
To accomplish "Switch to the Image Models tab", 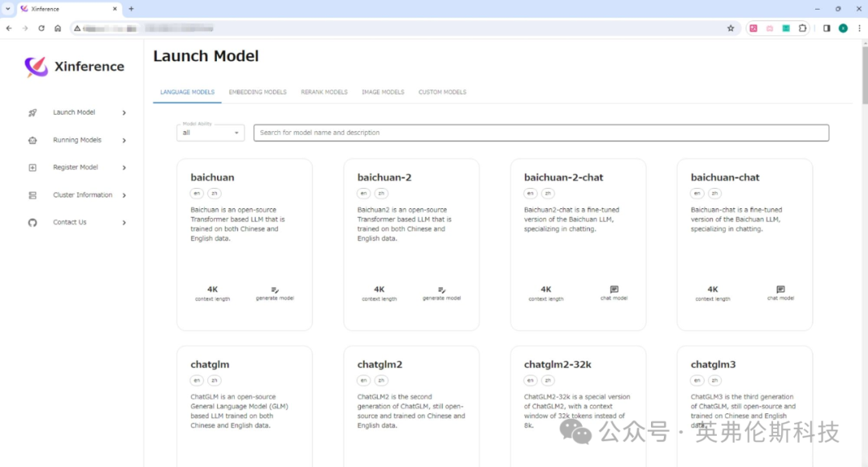I will pyautogui.click(x=383, y=92).
